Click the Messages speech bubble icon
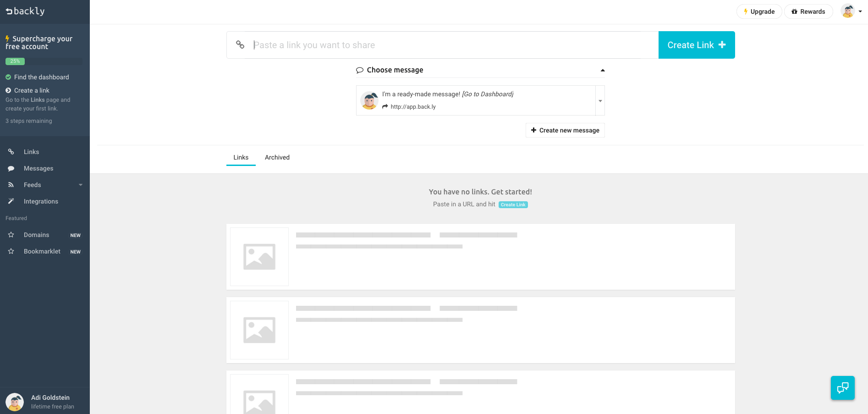868x414 pixels. pos(11,168)
